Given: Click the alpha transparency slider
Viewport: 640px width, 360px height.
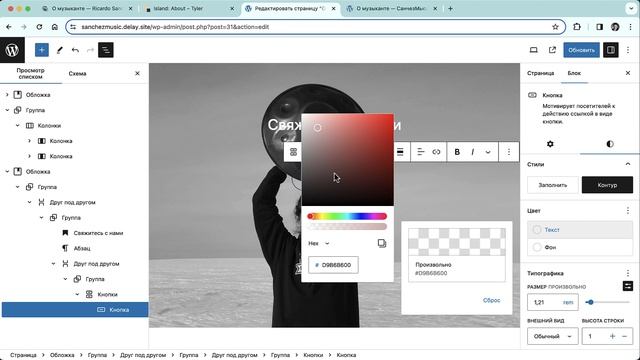Looking at the screenshot, I should click(347, 227).
